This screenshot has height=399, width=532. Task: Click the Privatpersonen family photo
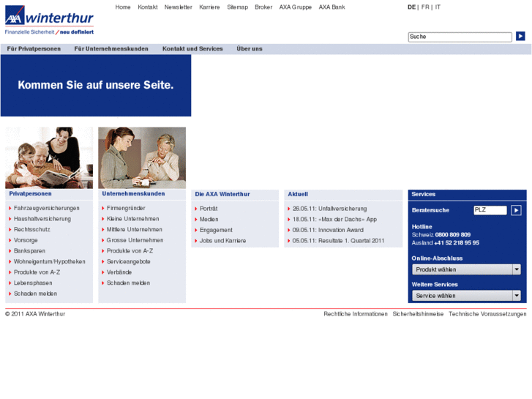point(49,158)
